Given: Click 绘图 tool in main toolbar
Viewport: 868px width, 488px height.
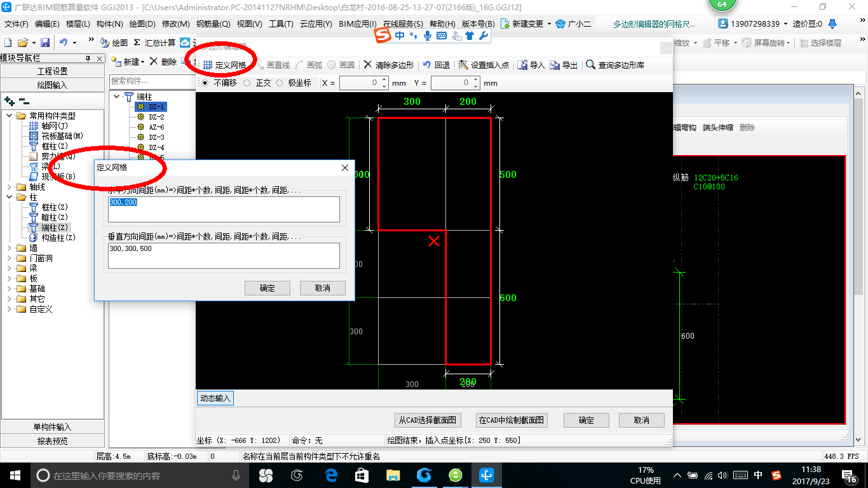Looking at the screenshot, I should point(114,43).
